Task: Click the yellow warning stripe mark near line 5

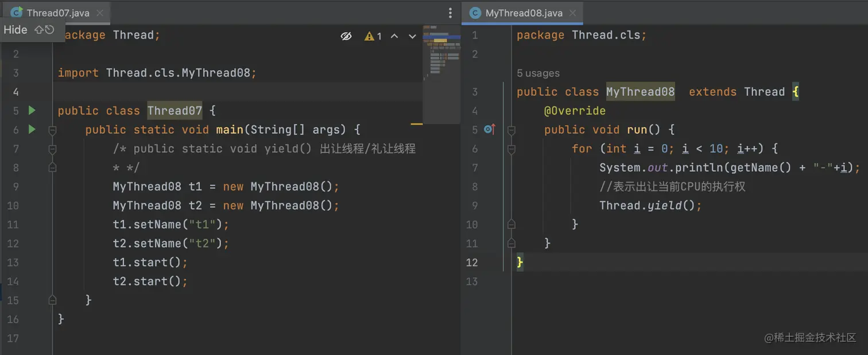Action: point(417,124)
